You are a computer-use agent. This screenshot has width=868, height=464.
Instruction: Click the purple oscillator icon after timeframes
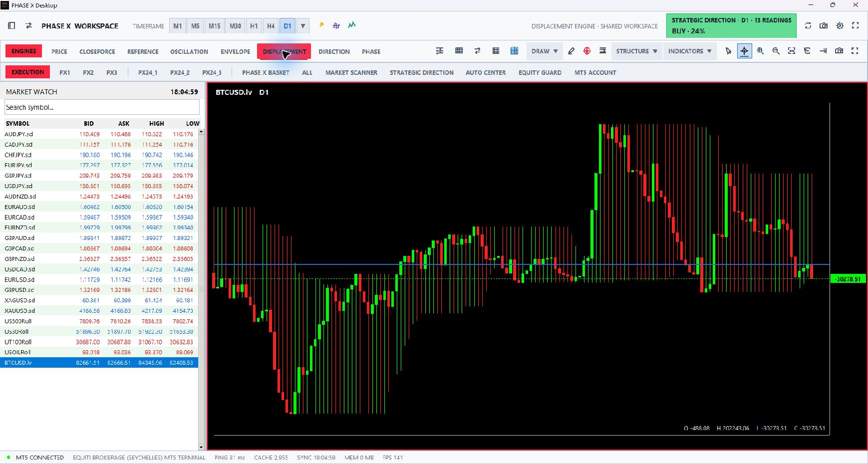coord(336,25)
